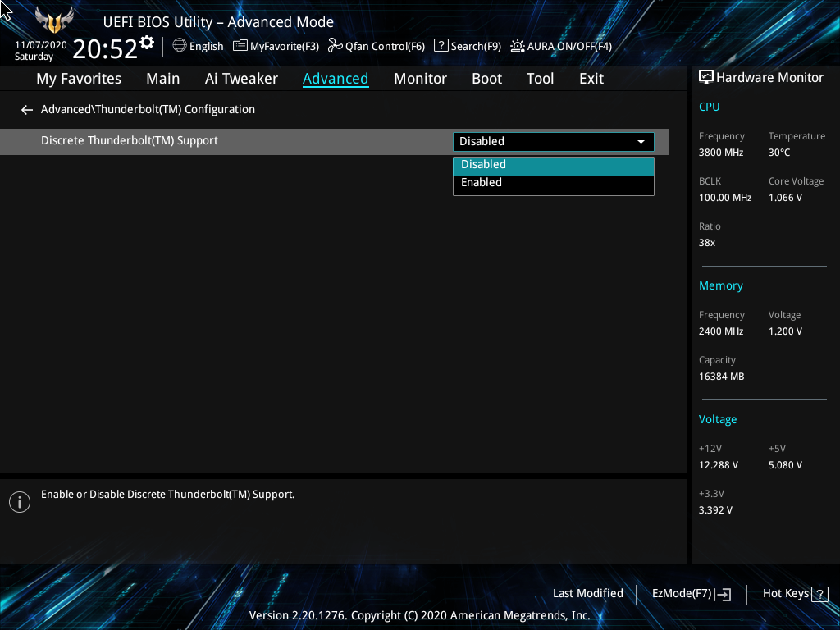The image size is (840, 630).
Task: Click memory frequency 2400 MHz
Action: tap(720, 331)
